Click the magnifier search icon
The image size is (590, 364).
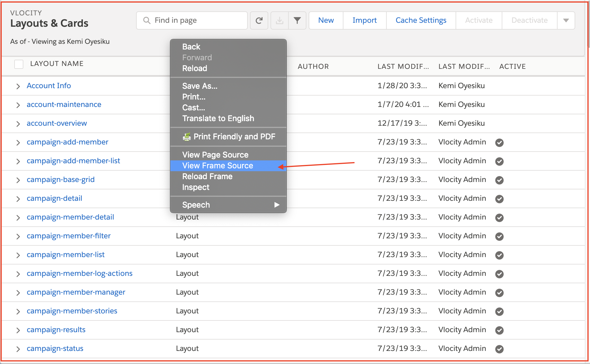147,20
